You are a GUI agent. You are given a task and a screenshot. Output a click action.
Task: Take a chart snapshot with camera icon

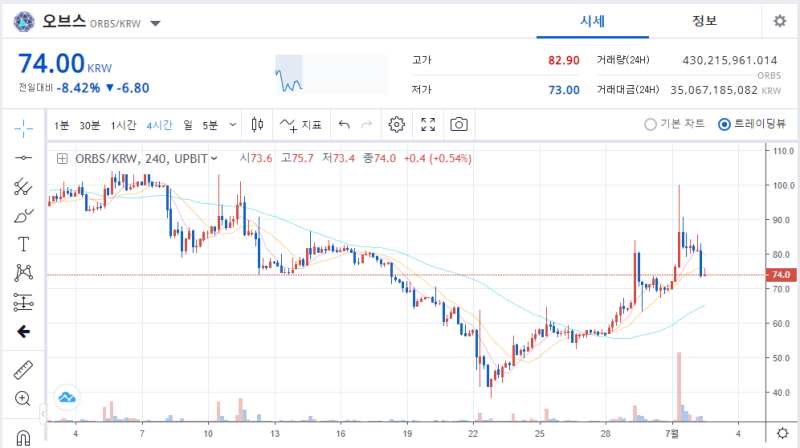pyautogui.click(x=459, y=125)
